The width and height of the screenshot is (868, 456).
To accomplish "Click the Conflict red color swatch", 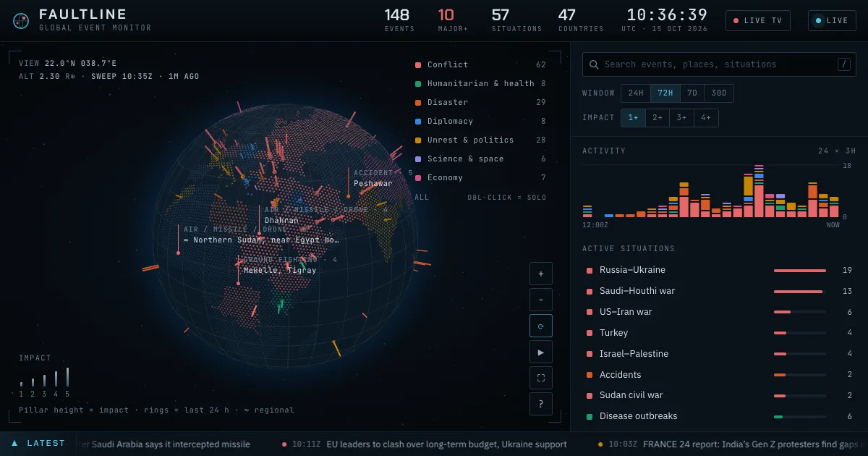I will tap(418, 65).
